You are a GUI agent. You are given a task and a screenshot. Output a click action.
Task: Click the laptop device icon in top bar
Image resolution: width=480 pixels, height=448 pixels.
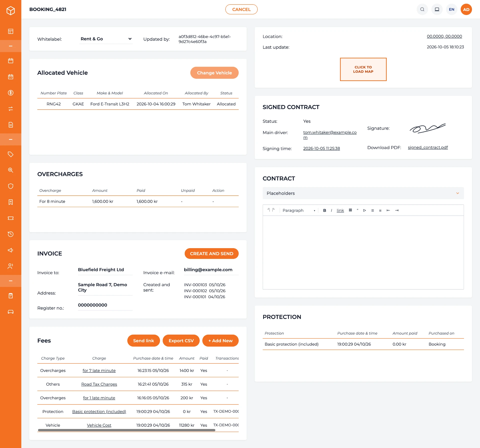point(437,10)
